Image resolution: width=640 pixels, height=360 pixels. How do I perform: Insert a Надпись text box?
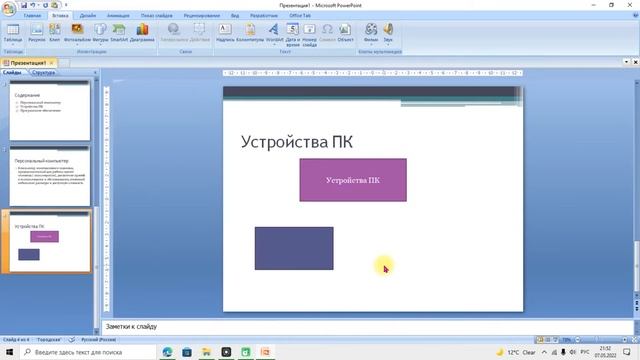(225, 33)
